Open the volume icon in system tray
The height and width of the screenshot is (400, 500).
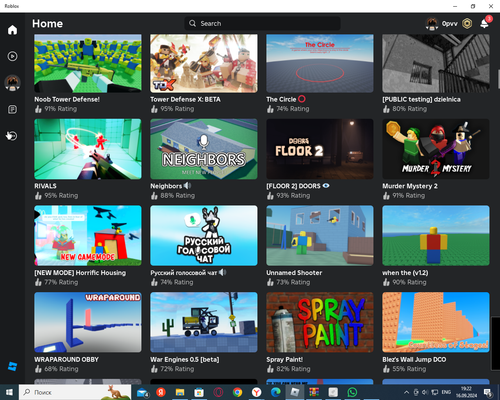point(425,392)
